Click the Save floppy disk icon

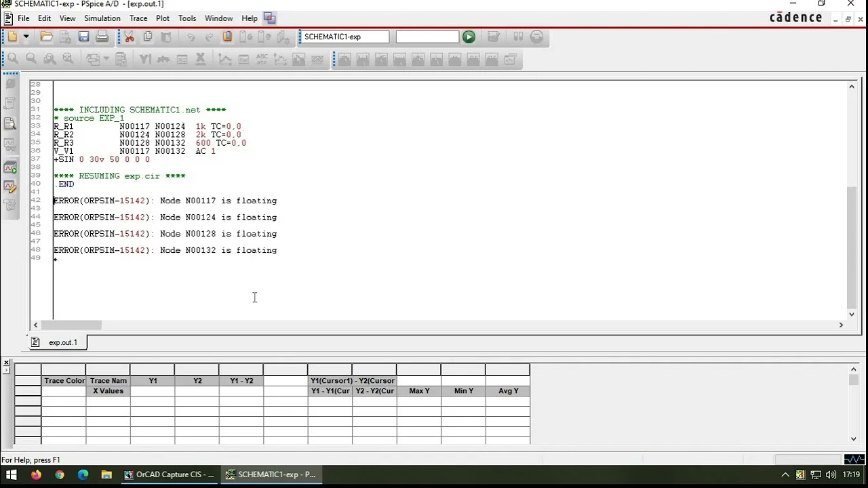coord(84,37)
